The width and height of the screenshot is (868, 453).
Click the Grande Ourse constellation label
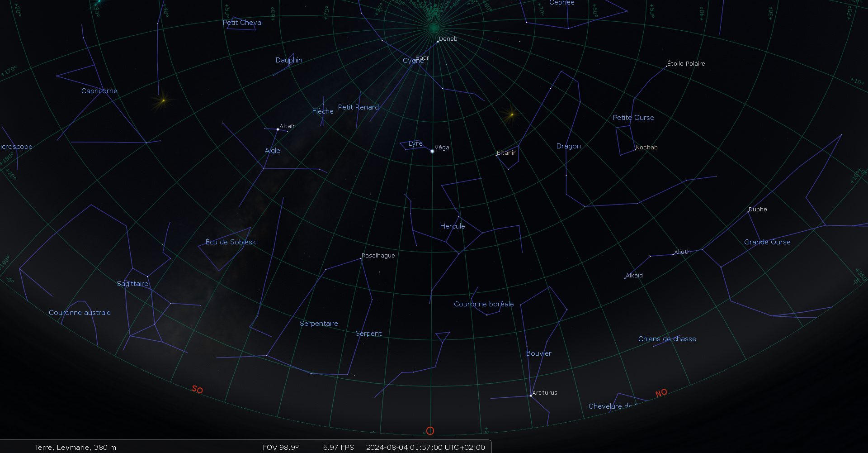(x=767, y=242)
